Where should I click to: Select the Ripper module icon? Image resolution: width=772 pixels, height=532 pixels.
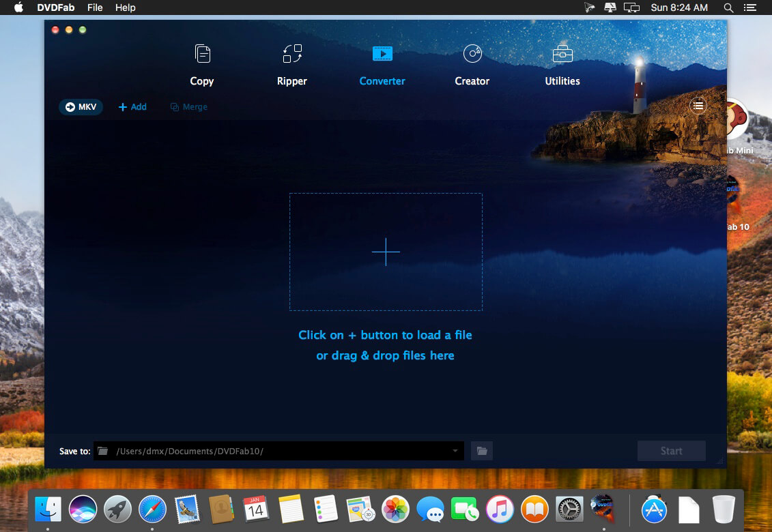[292, 54]
